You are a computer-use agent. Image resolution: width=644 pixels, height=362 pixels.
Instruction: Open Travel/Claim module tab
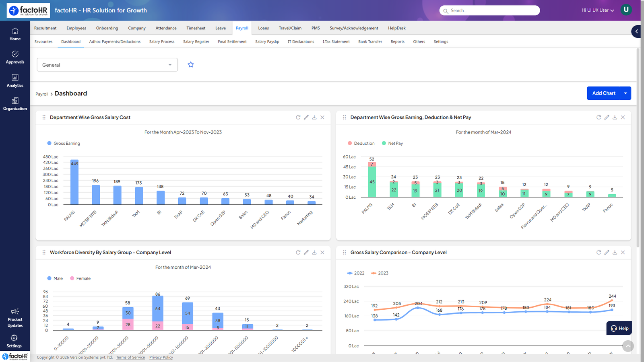click(x=290, y=28)
